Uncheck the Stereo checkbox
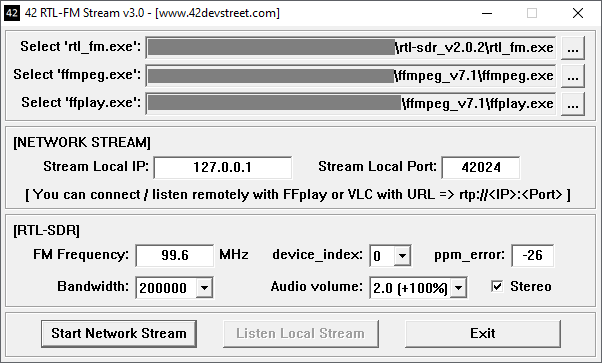The height and width of the screenshot is (363, 602). [x=497, y=286]
